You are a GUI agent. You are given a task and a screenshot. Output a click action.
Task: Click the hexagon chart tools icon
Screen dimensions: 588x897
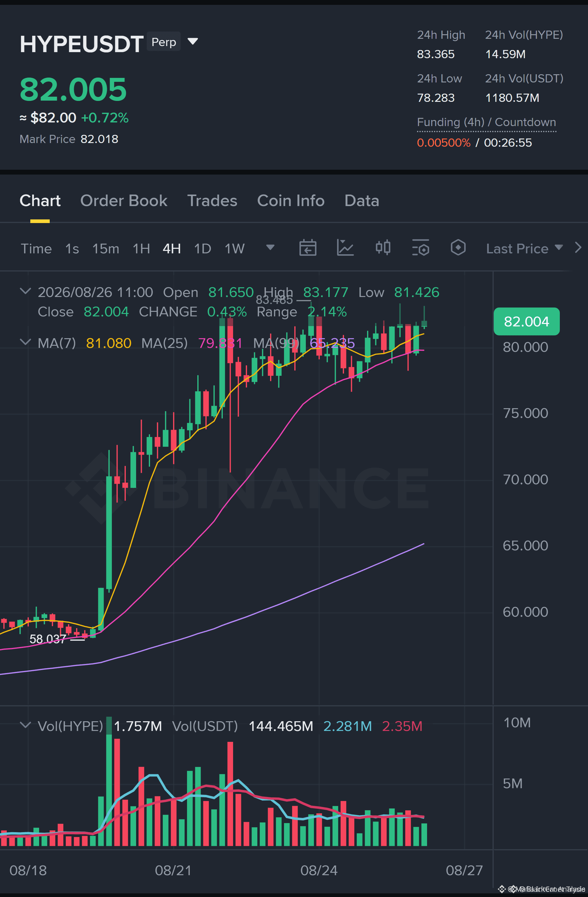coord(458,248)
